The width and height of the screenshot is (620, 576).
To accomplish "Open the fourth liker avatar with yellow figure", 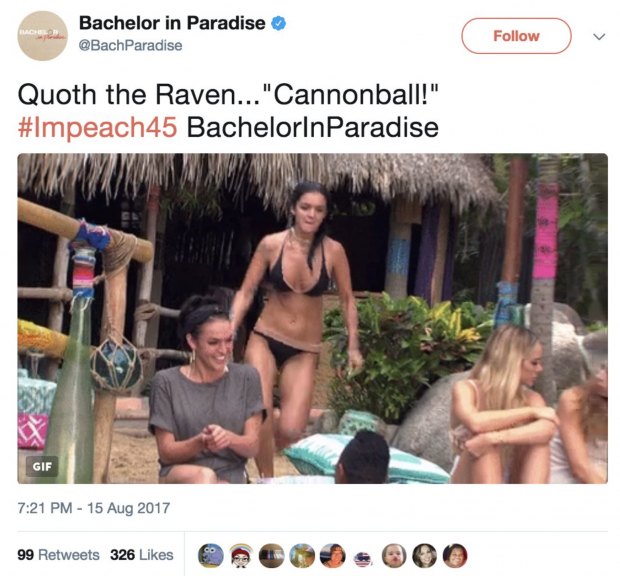I will (x=302, y=555).
